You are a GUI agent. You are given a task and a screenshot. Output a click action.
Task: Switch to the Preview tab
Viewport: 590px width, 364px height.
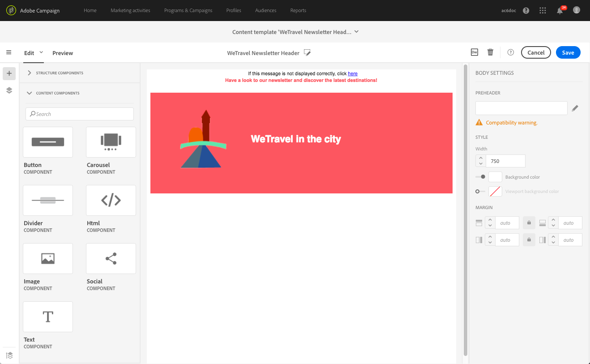[x=63, y=53]
